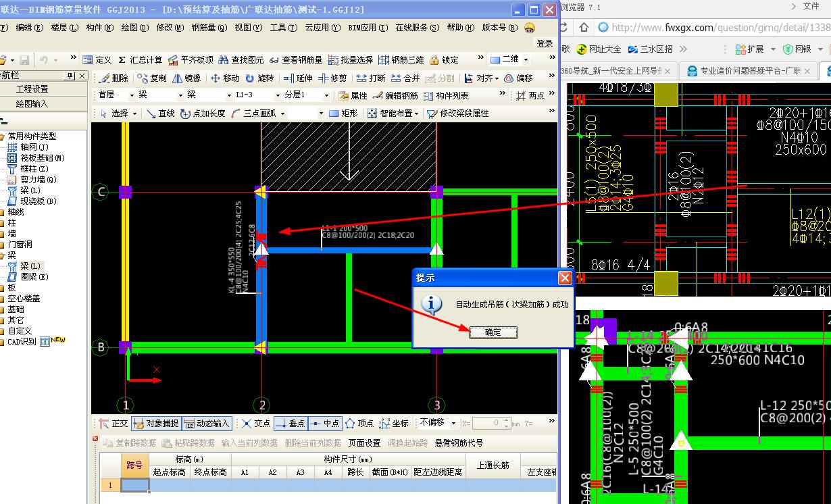Select the 合并 merge tool
This screenshot has height=504, width=831.
405,78
